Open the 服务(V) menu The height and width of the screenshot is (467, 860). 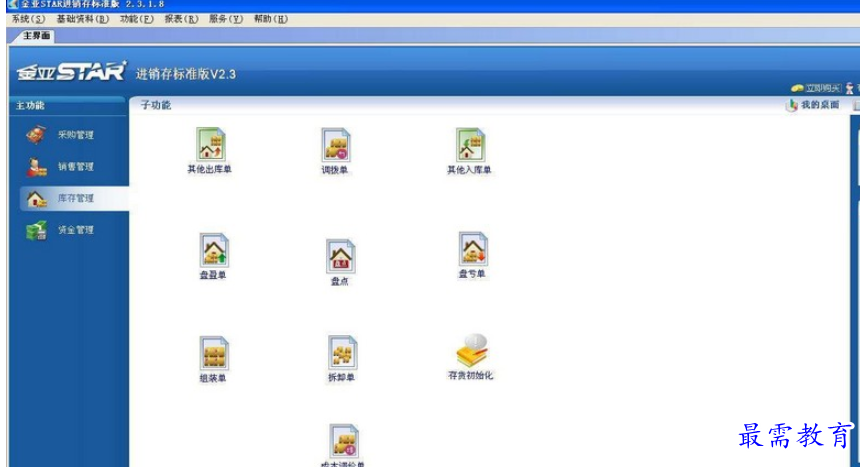225,19
